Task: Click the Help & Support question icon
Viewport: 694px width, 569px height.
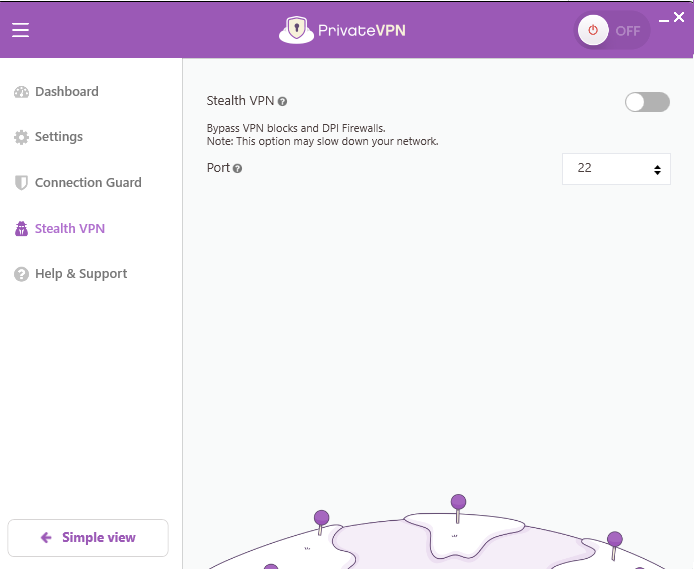Action: [x=21, y=274]
